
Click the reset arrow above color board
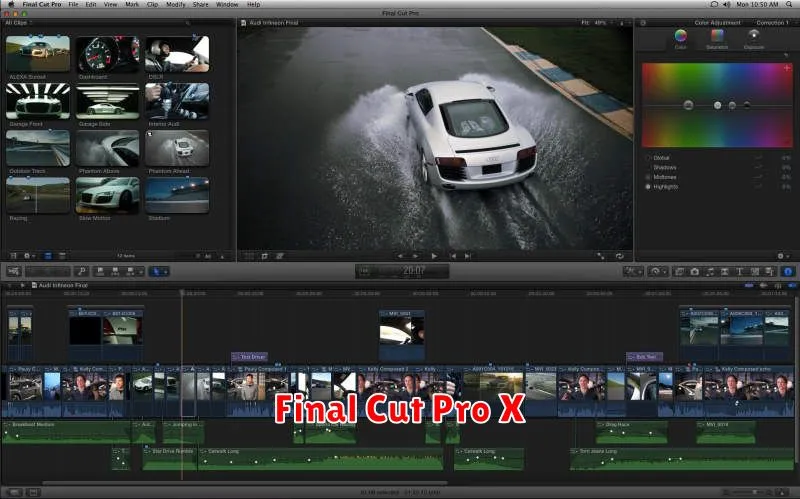(x=786, y=55)
